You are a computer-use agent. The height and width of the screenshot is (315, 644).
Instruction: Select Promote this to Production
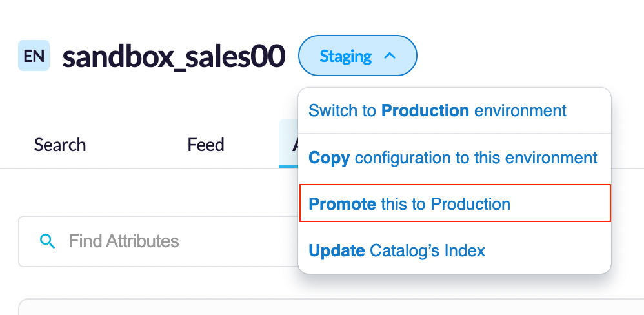(455, 203)
